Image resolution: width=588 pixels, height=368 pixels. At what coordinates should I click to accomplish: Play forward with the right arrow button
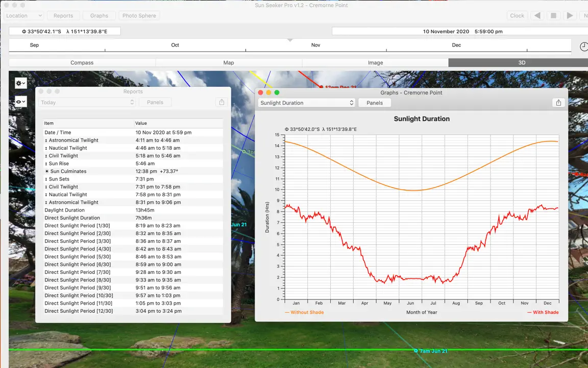coord(570,15)
